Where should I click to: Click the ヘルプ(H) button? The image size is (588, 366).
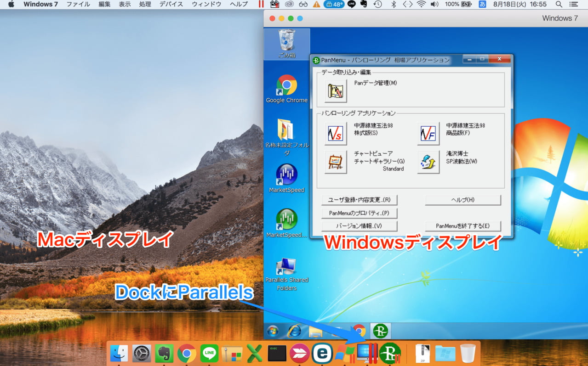point(462,200)
